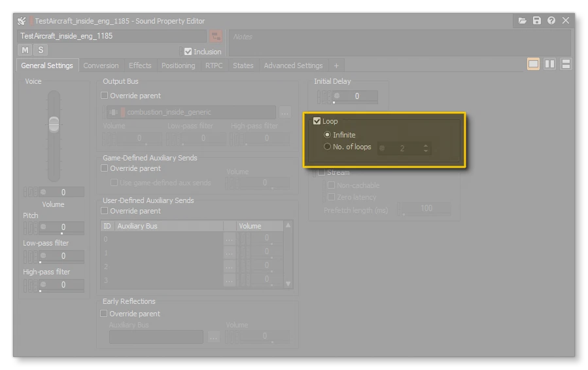Switch to the single-panel layout icon
Viewport: 588px width, 370px height.
(x=533, y=64)
